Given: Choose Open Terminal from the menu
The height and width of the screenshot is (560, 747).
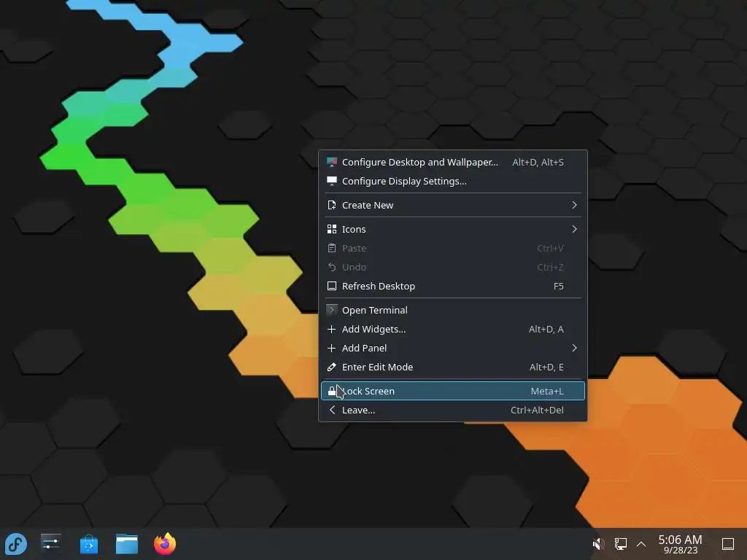Looking at the screenshot, I should (452, 310).
